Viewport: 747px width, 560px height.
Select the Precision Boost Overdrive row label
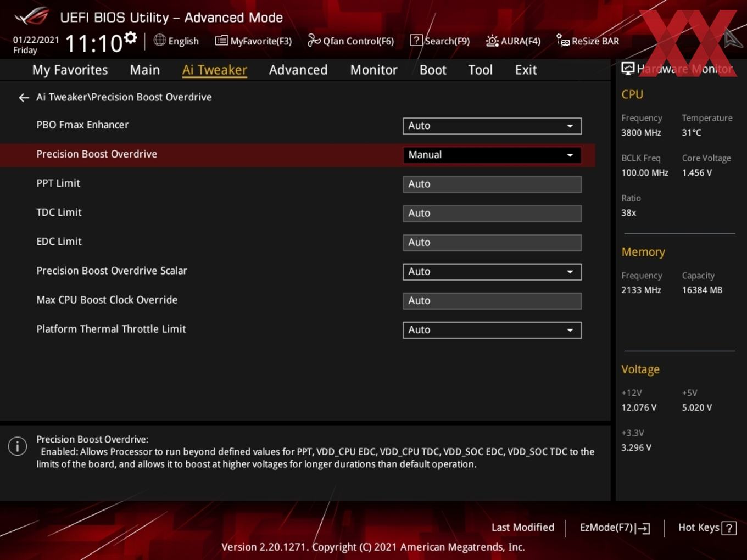coord(97,154)
